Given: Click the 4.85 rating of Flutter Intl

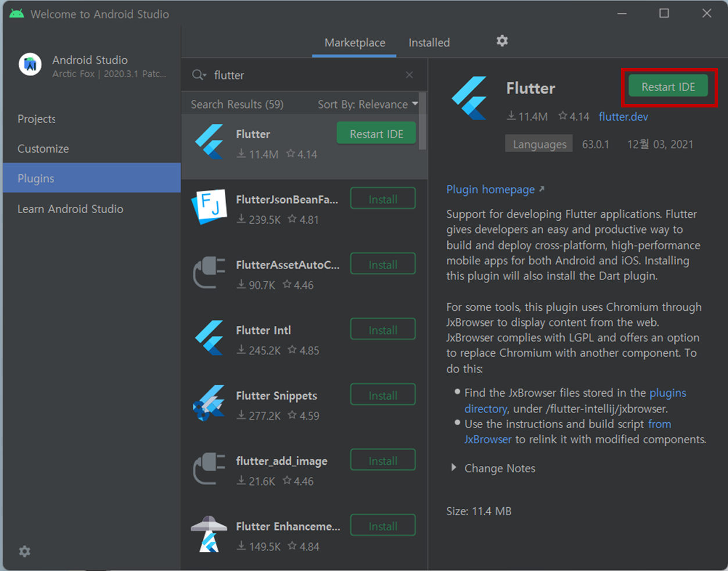Looking at the screenshot, I should pos(303,350).
